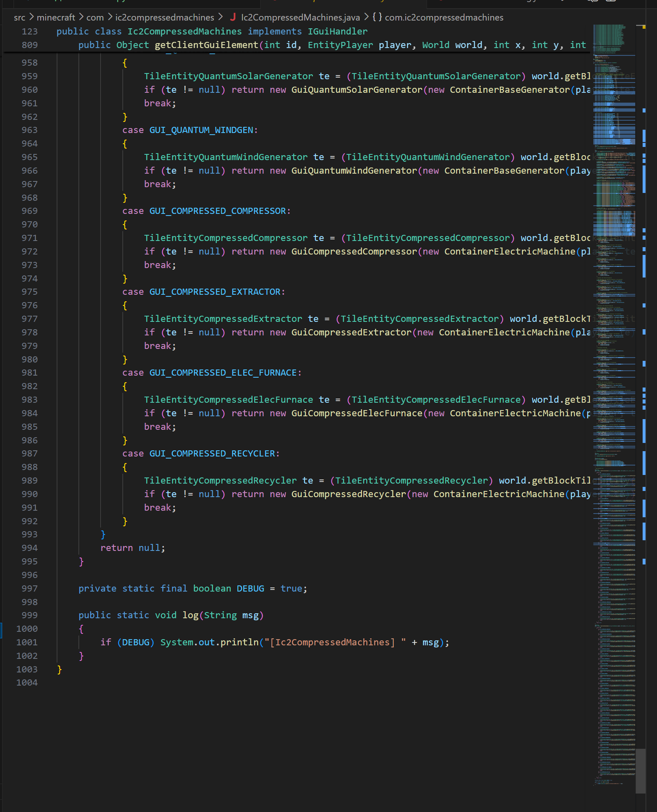Image resolution: width=657 pixels, height=812 pixels.
Task: Select line number 969 in gutter
Action: coord(30,211)
